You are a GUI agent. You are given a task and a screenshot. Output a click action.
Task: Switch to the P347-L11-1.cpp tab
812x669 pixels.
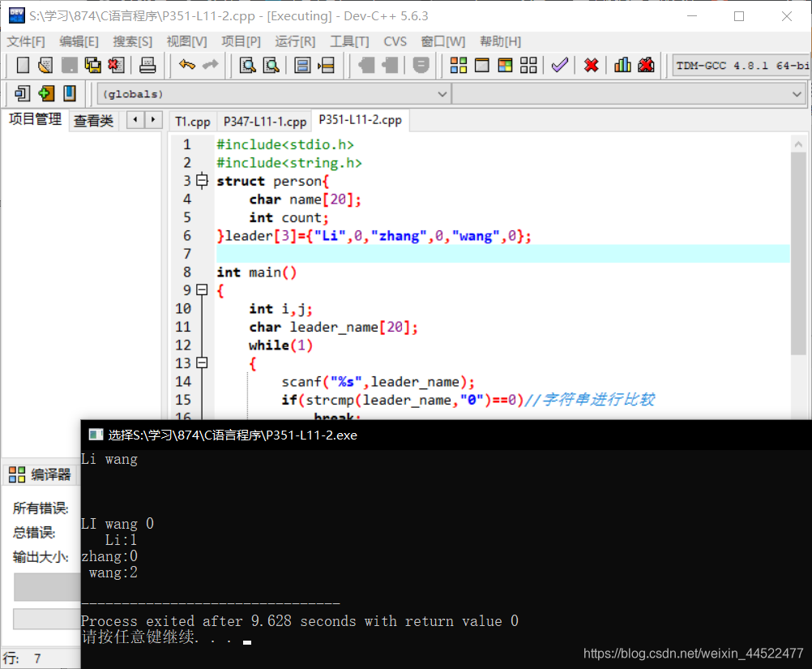coord(265,122)
